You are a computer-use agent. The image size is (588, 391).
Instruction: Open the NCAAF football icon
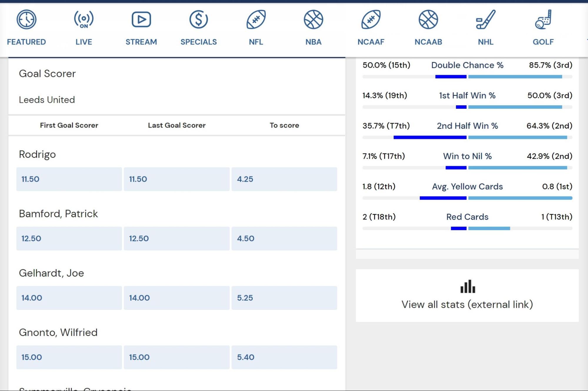[x=371, y=20]
